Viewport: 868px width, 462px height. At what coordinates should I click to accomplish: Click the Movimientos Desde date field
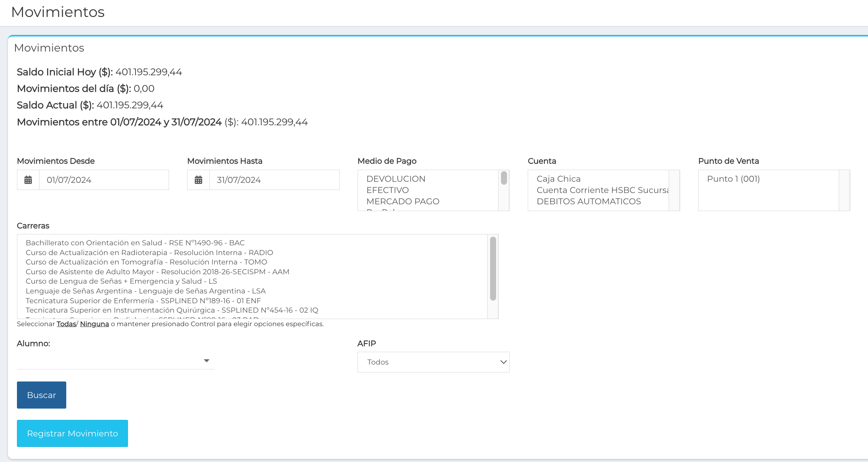104,180
